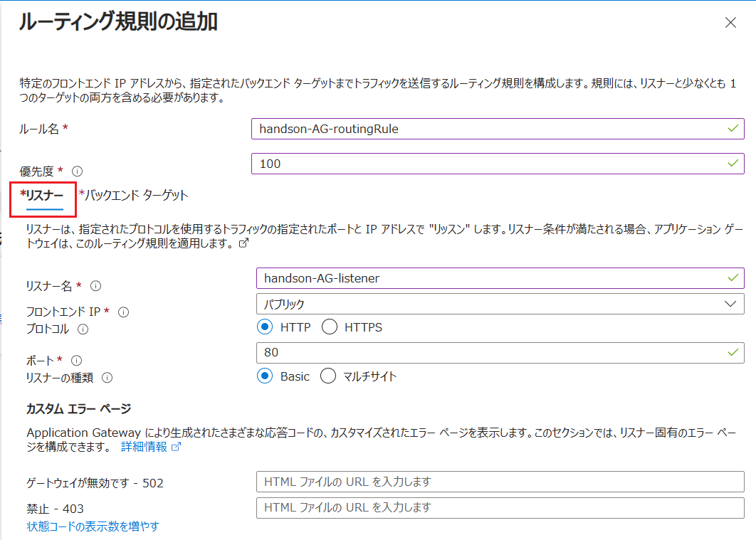756x540 pixels.
Task: Click the 502 error page URL field
Action: (500, 482)
